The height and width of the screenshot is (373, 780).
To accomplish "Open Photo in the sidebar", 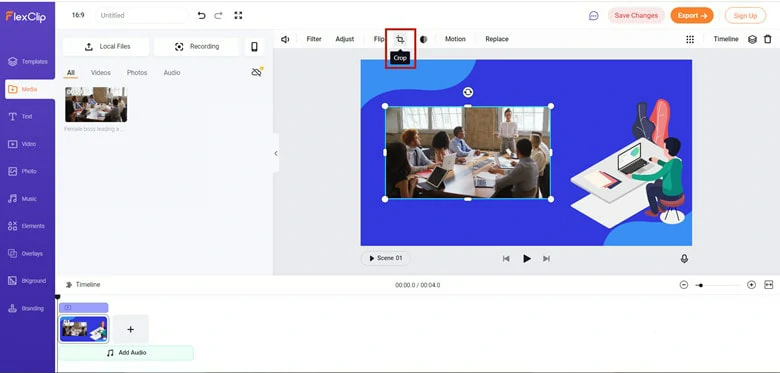I will pyautogui.click(x=22, y=171).
